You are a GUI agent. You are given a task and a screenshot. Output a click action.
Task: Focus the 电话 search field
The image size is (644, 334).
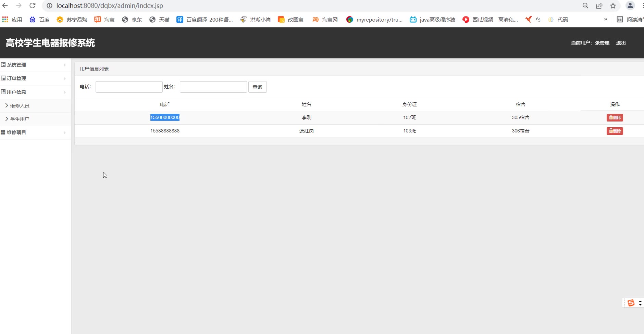(x=129, y=87)
